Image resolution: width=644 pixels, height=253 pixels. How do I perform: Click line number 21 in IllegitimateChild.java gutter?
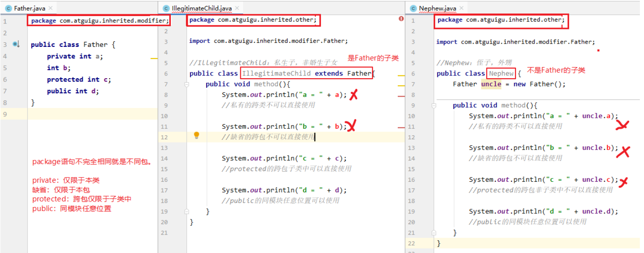coord(164,233)
